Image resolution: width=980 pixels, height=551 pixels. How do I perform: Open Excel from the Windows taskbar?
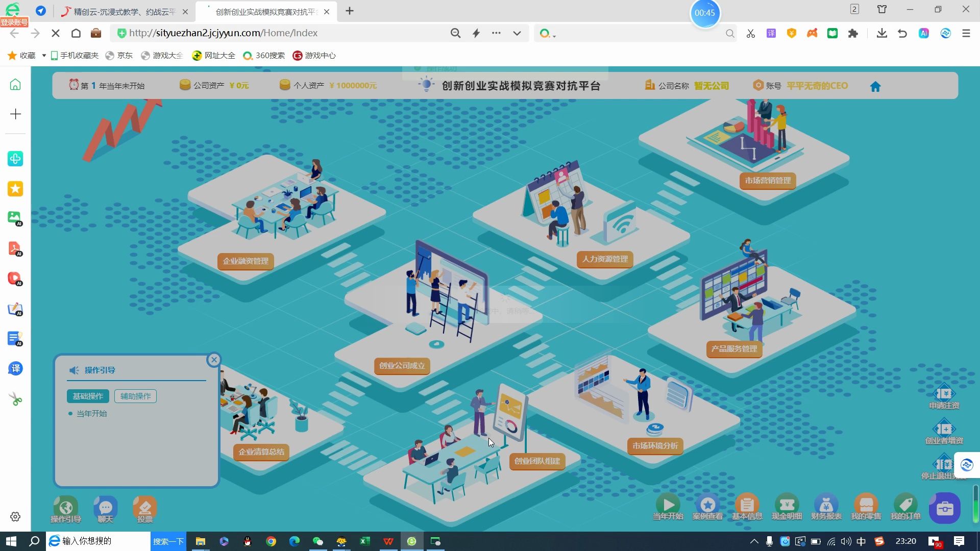point(364,541)
